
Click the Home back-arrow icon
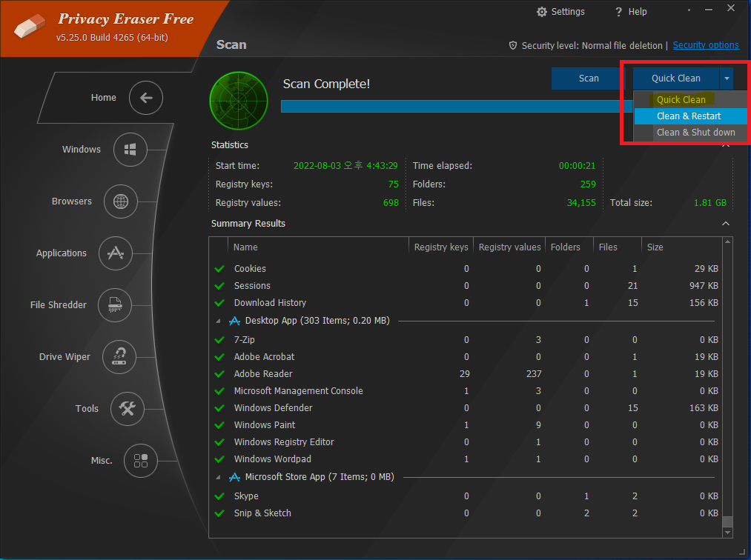(146, 98)
